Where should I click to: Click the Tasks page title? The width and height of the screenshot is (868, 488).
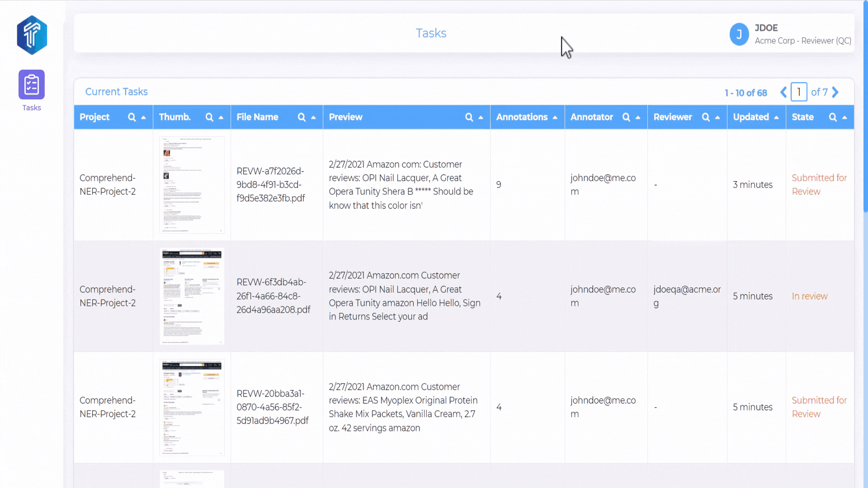tap(431, 33)
